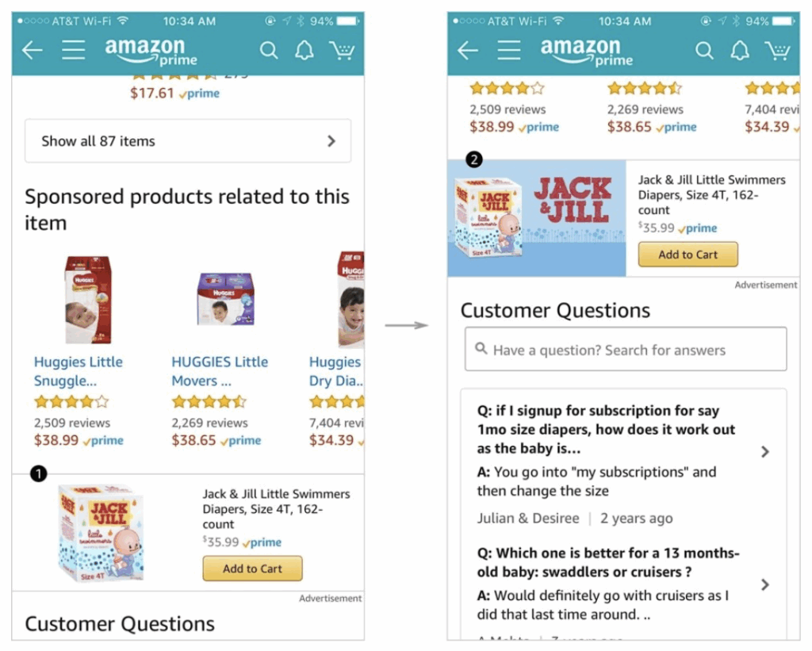Open shopping cart in right phone header
The image size is (812, 651).
click(x=777, y=50)
